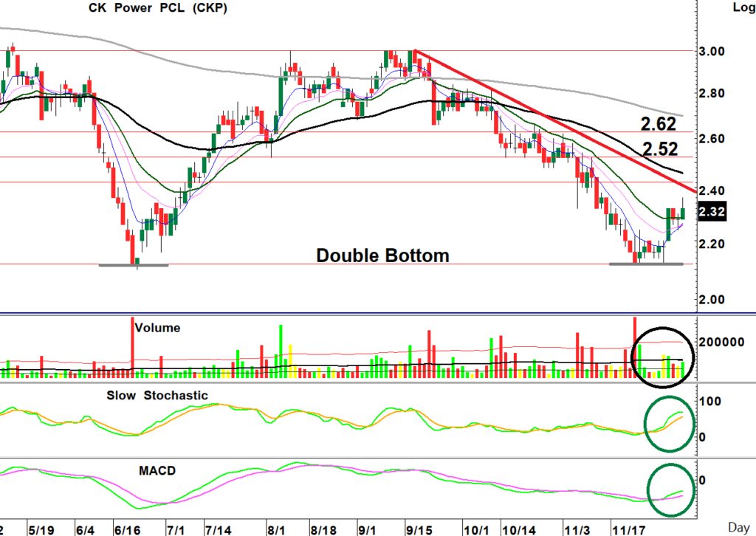
Task: Toggle the Log scale label
Action: point(741,8)
